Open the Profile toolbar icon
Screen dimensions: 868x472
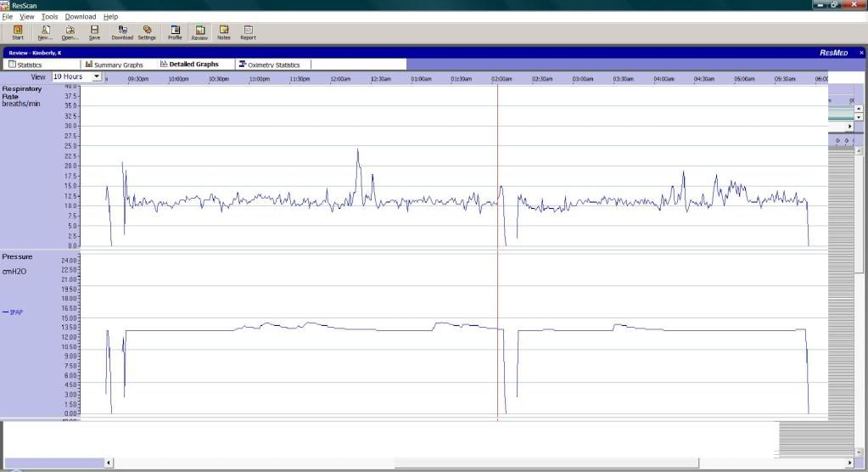click(175, 32)
